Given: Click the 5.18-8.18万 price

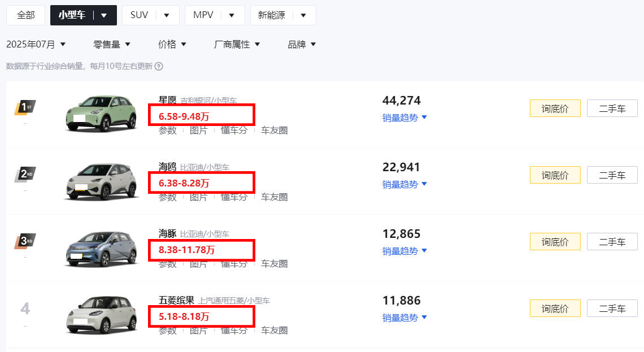Looking at the screenshot, I should [x=184, y=316].
